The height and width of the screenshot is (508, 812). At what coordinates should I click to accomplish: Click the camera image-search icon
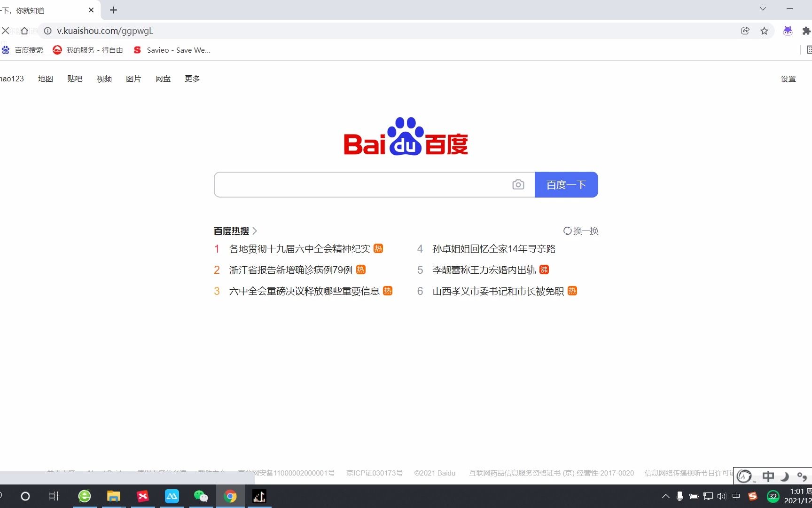coord(518,184)
